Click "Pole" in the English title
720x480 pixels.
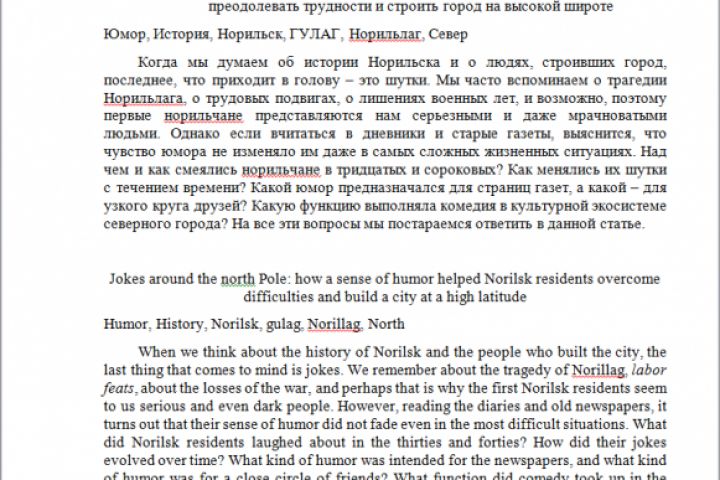pos(274,279)
